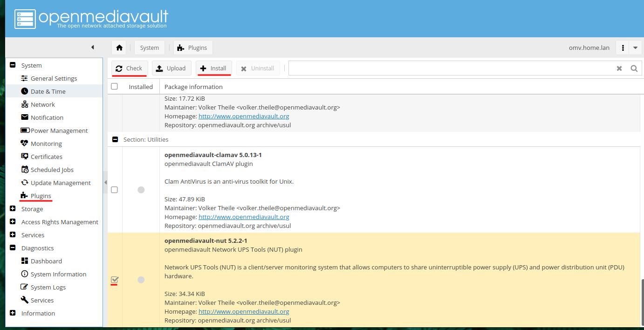
Task: Open Scheduled Jobs page
Action: (52, 170)
